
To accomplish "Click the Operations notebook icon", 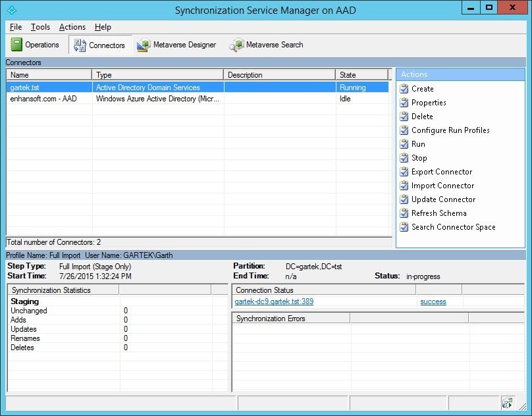I will point(16,45).
